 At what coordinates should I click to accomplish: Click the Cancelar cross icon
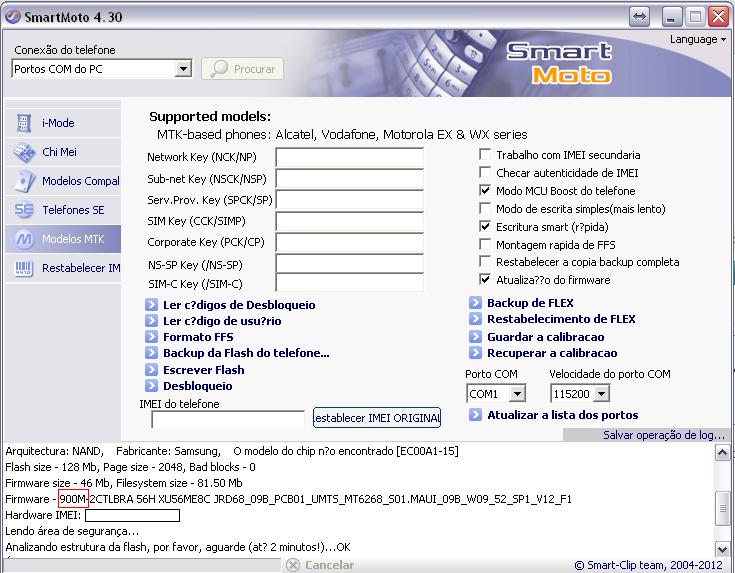click(292, 565)
